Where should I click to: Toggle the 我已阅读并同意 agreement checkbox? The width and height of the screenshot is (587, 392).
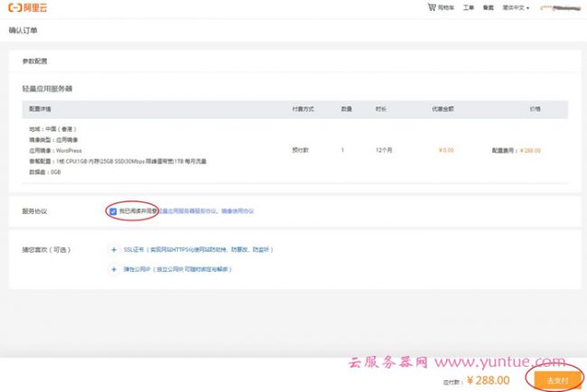[113, 210]
